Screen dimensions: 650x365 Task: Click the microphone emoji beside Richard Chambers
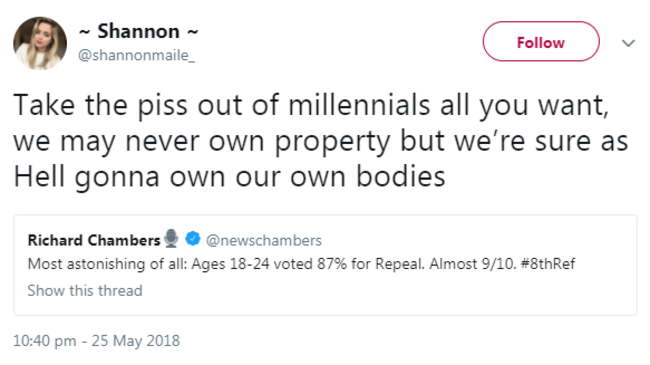[171, 238]
